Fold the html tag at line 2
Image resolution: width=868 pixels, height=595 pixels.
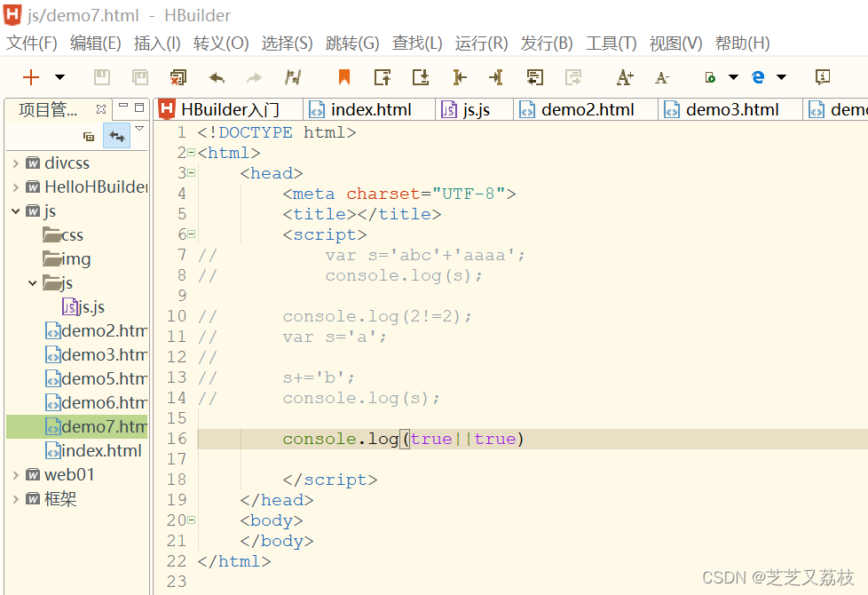(x=191, y=153)
